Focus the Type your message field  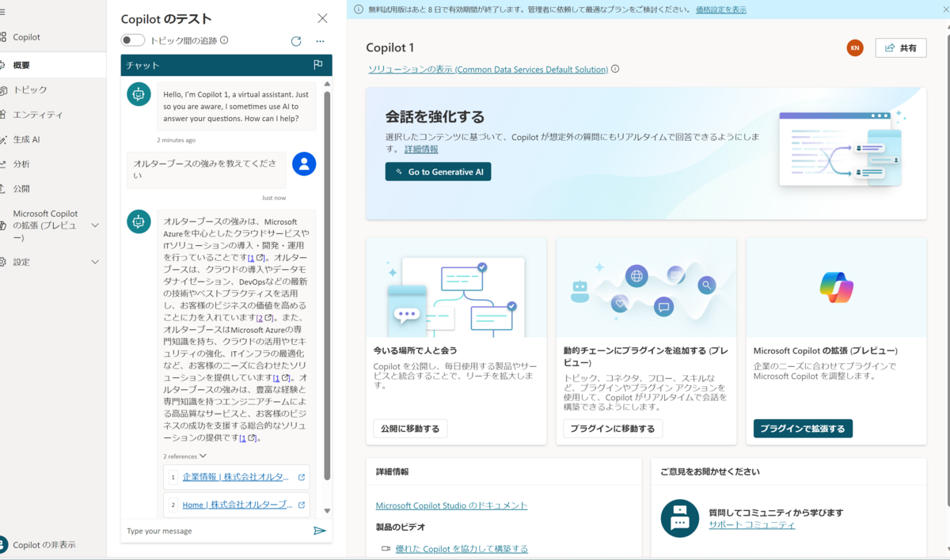[215, 531]
